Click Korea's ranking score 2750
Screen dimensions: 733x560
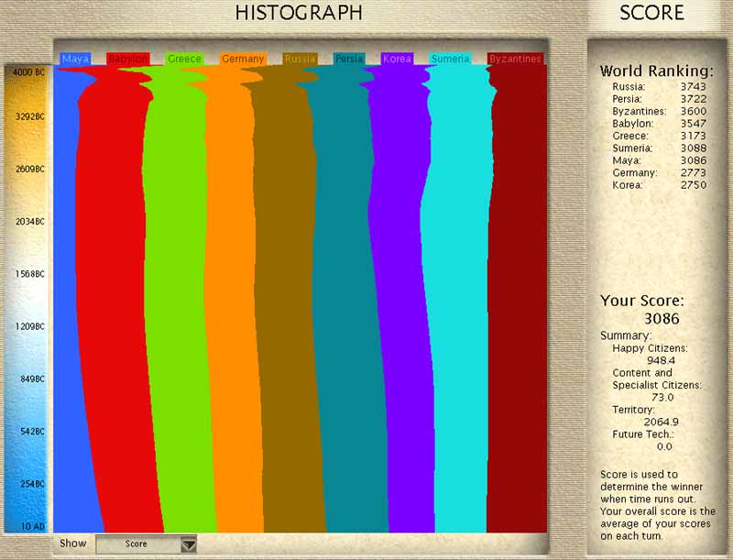point(694,184)
